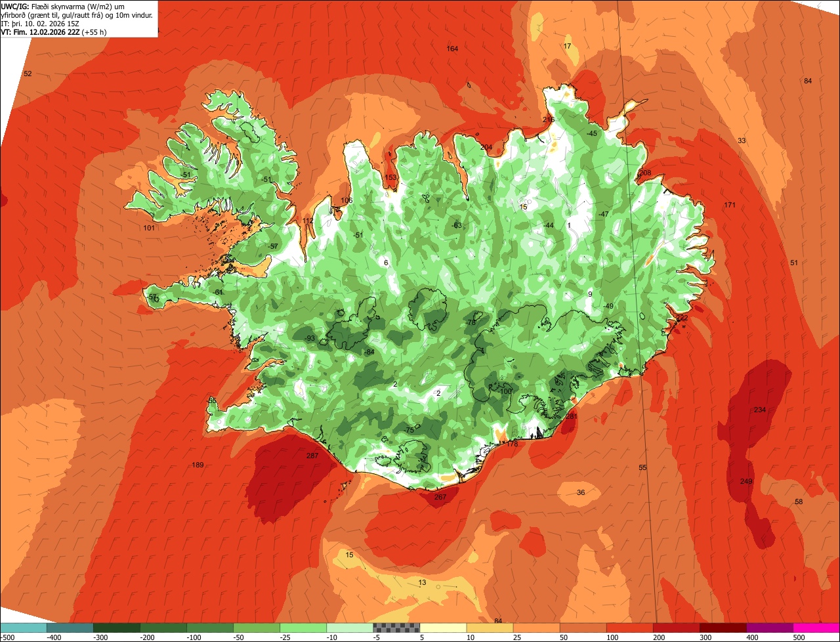Image resolution: width=840 pixels, height=642 pixels.
Task: Click the value -61 on the Snæfellsnes peninsula
Action: tap(218, 292)
